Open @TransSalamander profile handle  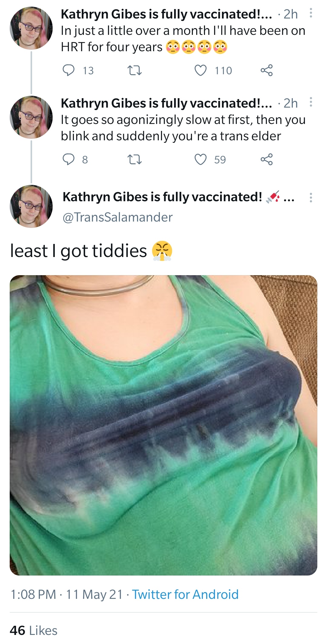[x=117, y=217]
